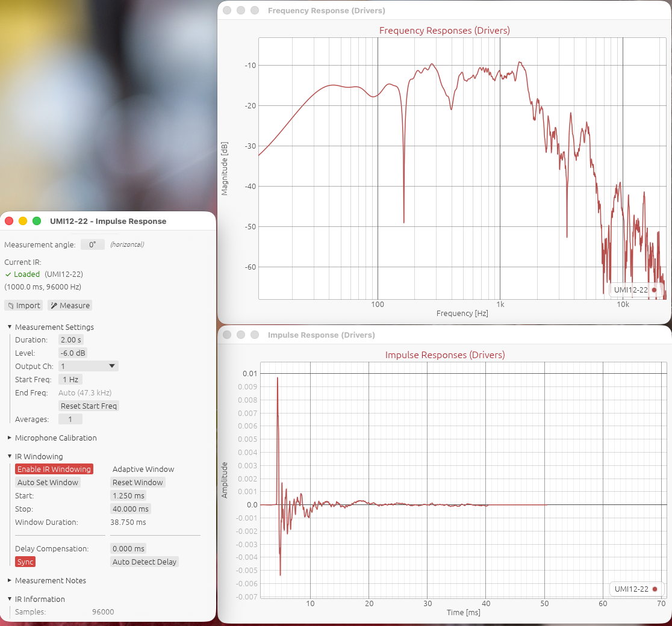Click Auto Set Window button
The width and height of the screenshot is (672, 626).
coord(48,482)
